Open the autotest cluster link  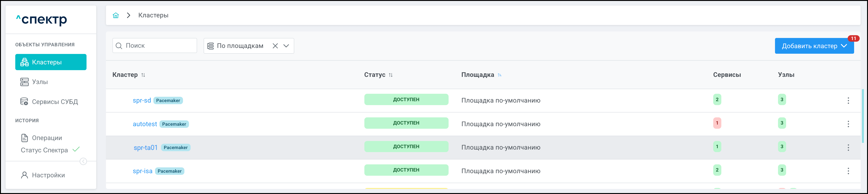(x=145, y=124)
